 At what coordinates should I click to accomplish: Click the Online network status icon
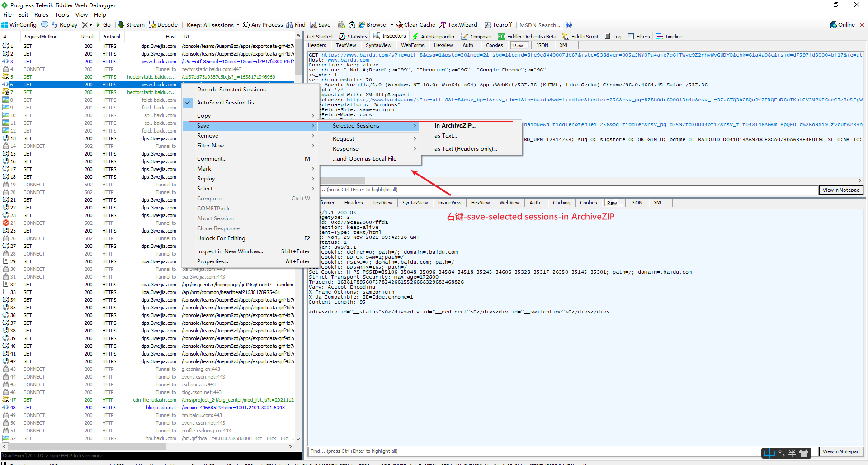coord(833,25)
